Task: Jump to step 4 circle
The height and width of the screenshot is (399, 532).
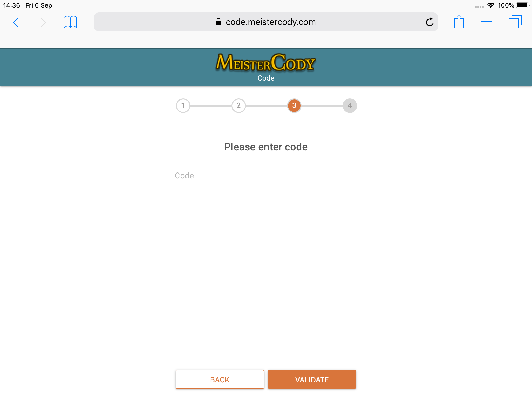Action: pos(350,105)
